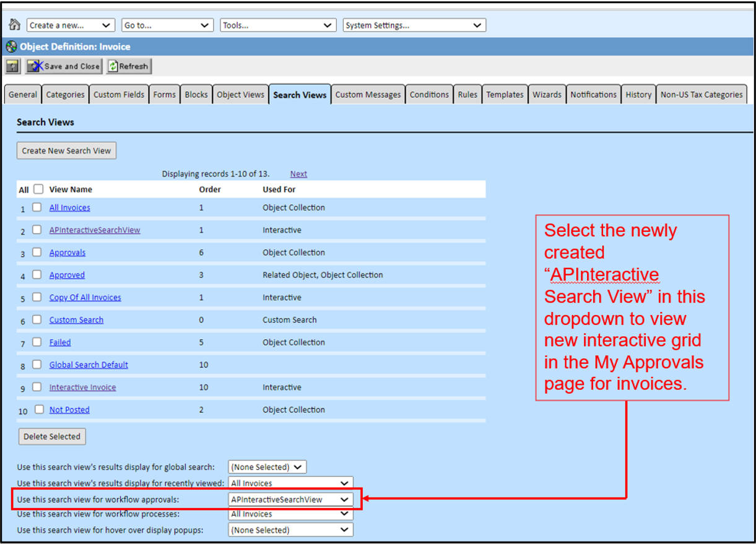
Task: Click the 'Used For' column header
Action: pos(279,189)
